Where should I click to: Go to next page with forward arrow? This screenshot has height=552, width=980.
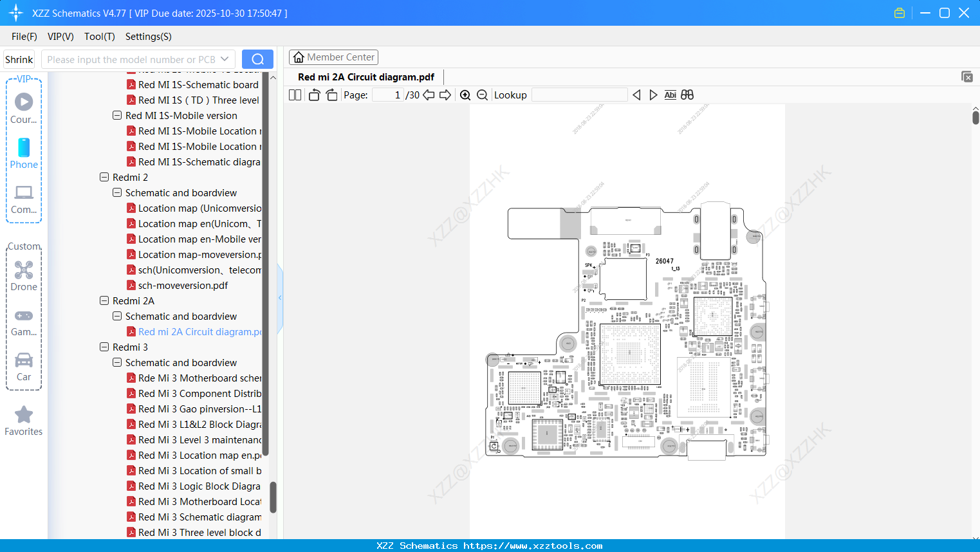445,95
